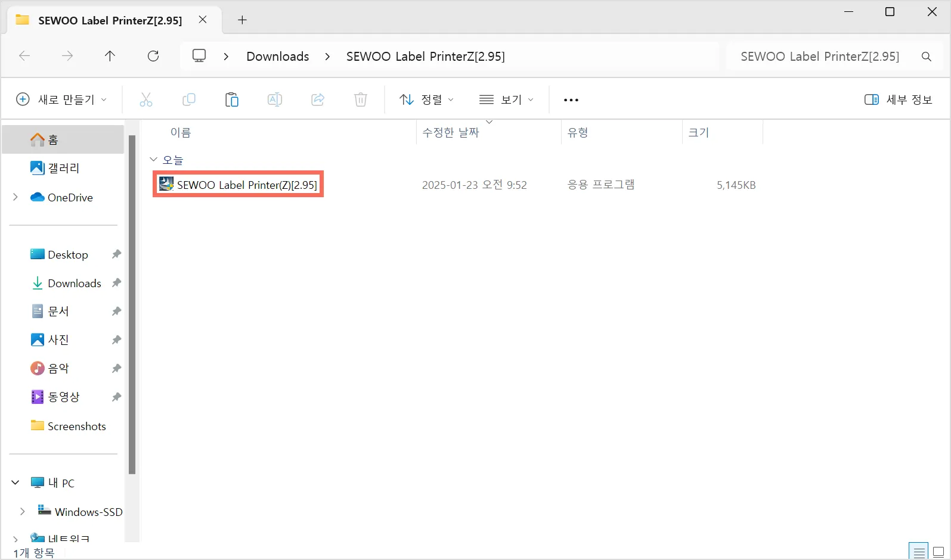Click the Delete trash can icon
Image resolution: width=951 pixels, height=560 pixels.
pyautogui.click(x=361, y=99)
